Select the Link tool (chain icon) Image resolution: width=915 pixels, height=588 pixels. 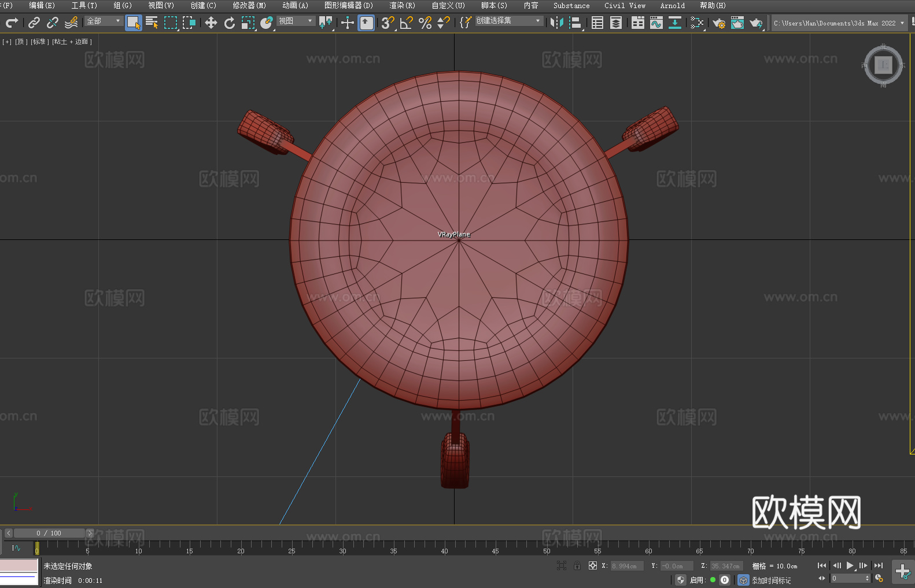[34, 23]
